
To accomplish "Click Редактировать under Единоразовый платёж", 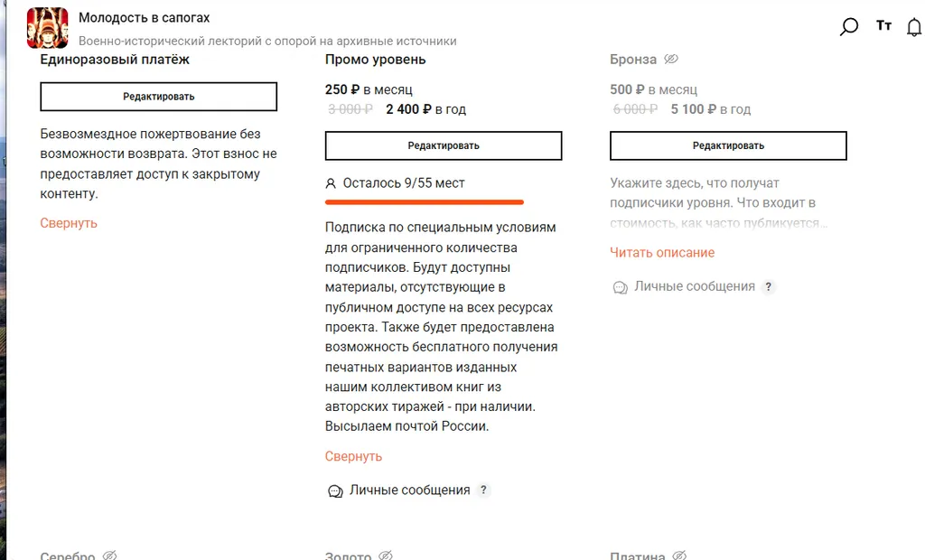I will point(159,97).
